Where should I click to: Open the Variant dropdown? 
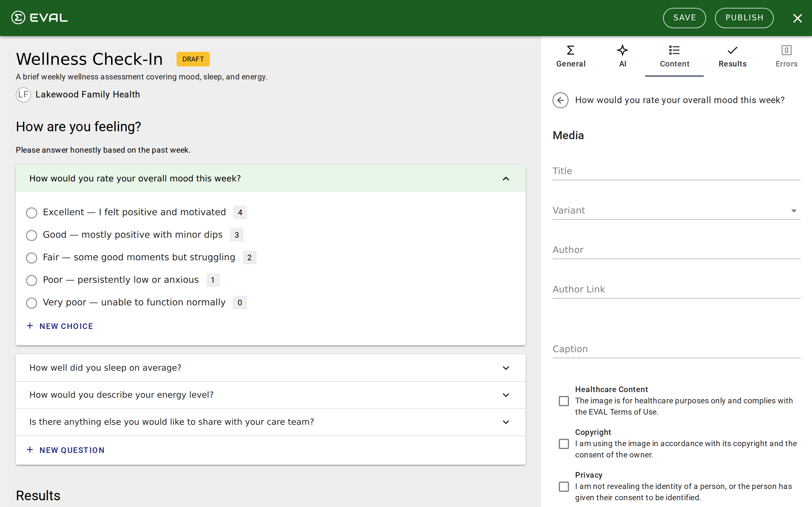point(794,210)
